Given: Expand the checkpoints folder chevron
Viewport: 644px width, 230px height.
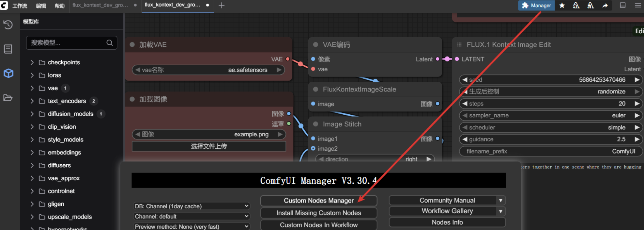Looking at the screenshot, I should 32,62.
